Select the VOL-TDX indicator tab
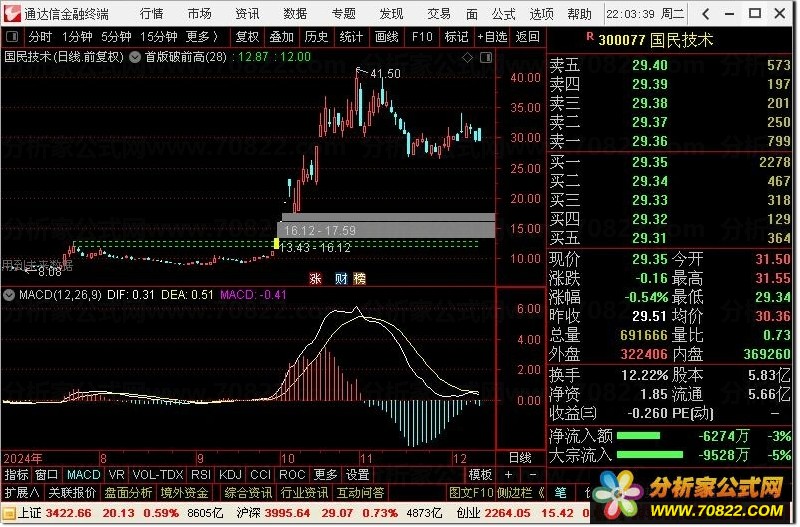Viewport: 800px width, 527px height. point(158,475)
